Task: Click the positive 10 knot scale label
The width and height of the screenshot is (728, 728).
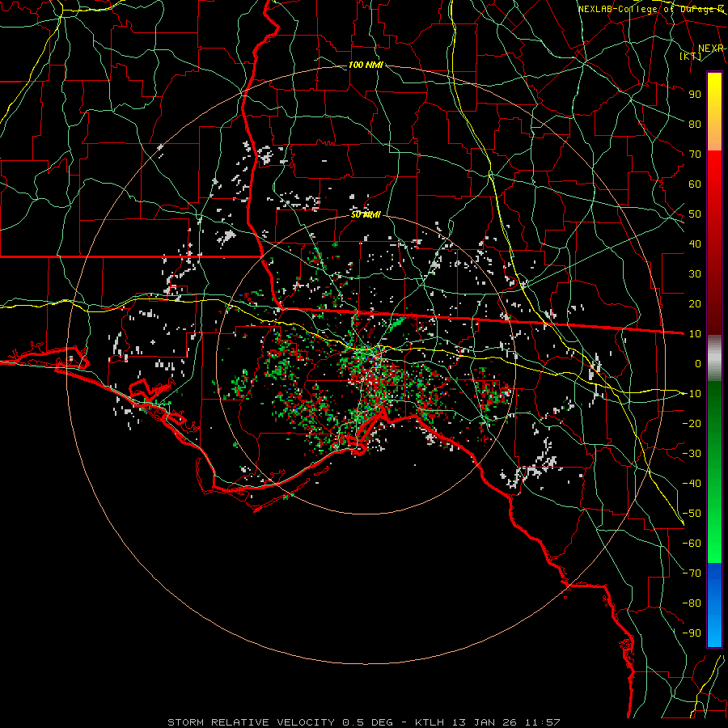Action: (x=695, y=334)
